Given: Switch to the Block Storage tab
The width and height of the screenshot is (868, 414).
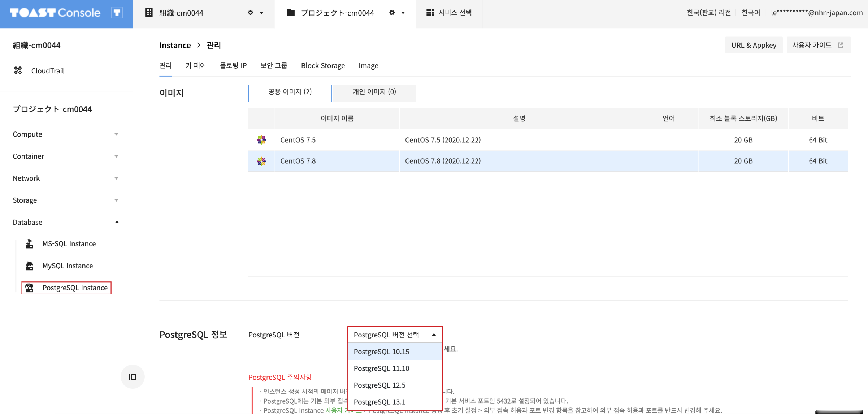Looking at the screenshot, I should click(x=323, y=65).
